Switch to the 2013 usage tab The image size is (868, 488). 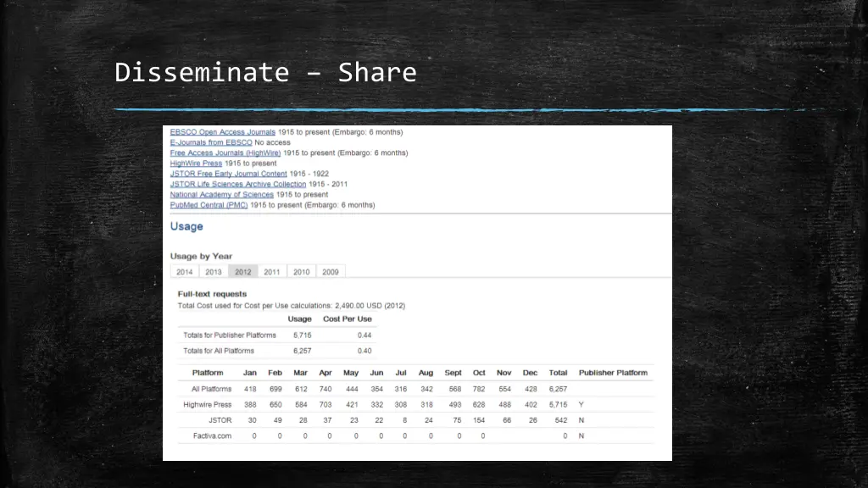coord(213,272)
